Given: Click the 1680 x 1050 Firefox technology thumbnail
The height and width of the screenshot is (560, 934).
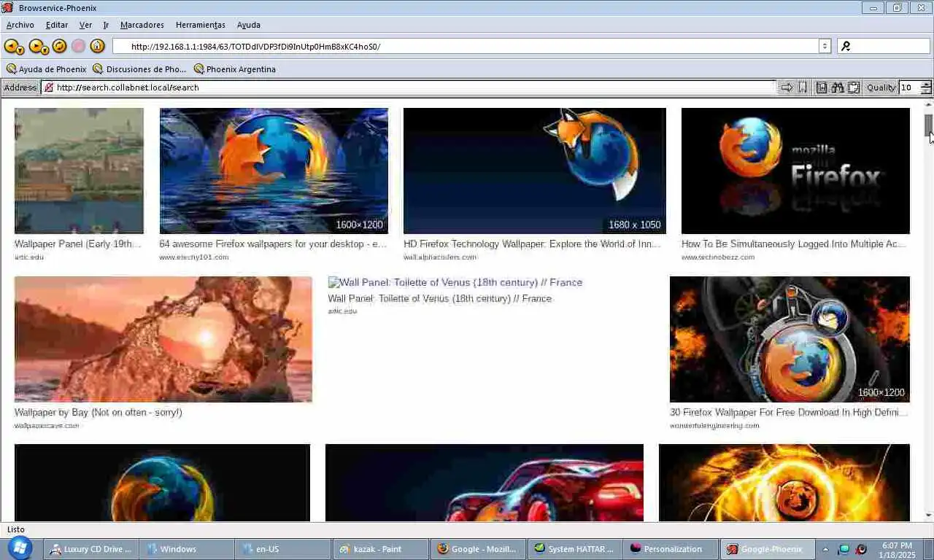Looking at the screenshot, I should click(x=534, y=171).
